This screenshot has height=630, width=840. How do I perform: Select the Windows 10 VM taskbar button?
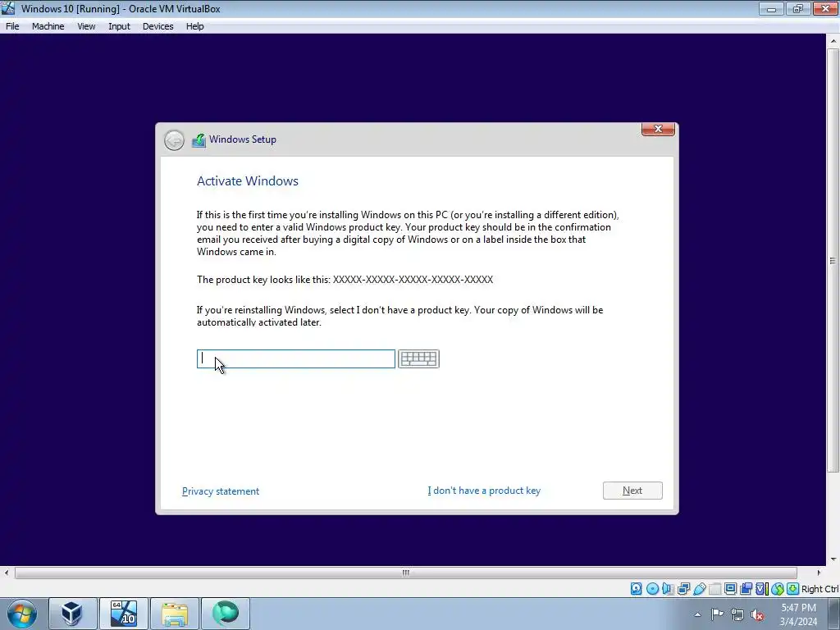pos(124,614)
